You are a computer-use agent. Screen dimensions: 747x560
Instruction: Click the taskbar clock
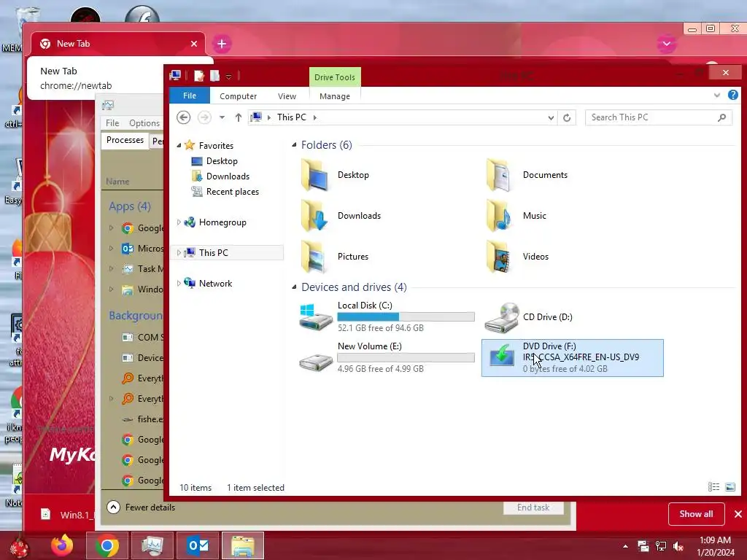715,546
